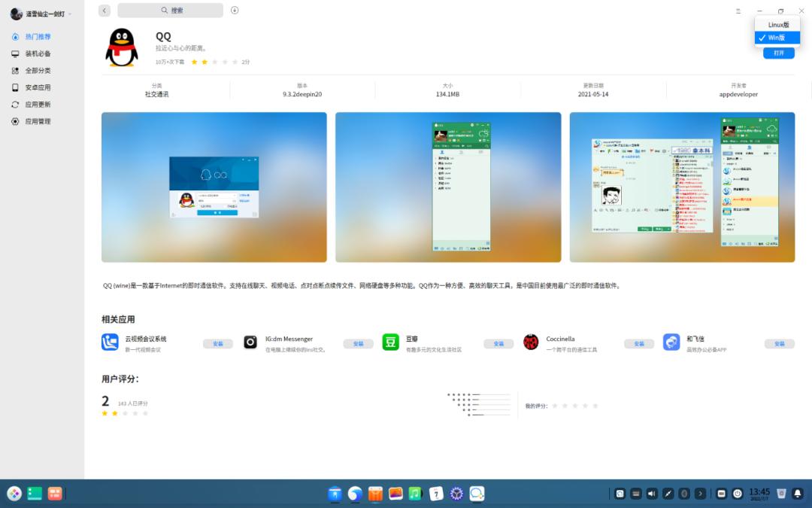Open the photo album icon in the dock

pyautogui.click(x=395, y=494)
